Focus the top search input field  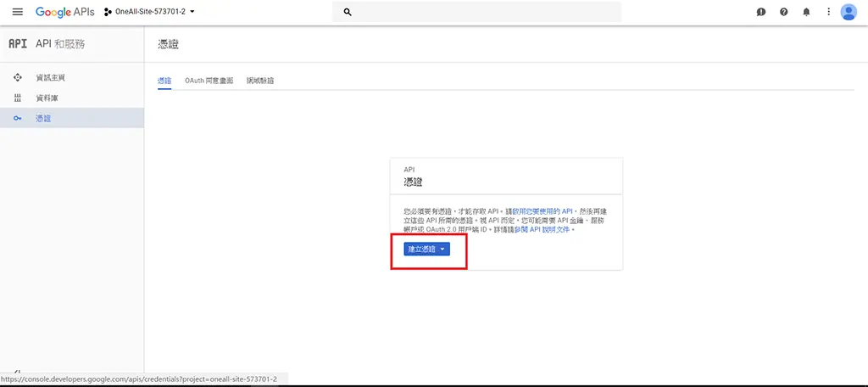click(476, 12)
